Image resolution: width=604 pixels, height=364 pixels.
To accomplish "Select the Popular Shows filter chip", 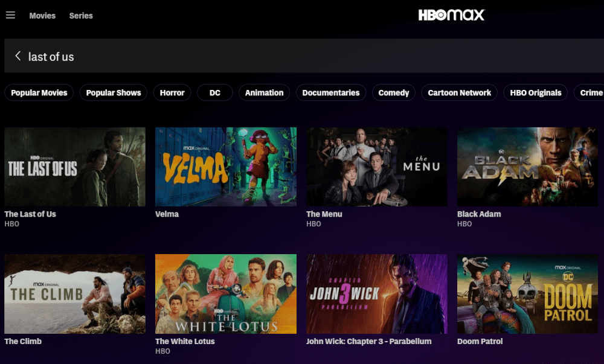I will (x=114, y=93).
